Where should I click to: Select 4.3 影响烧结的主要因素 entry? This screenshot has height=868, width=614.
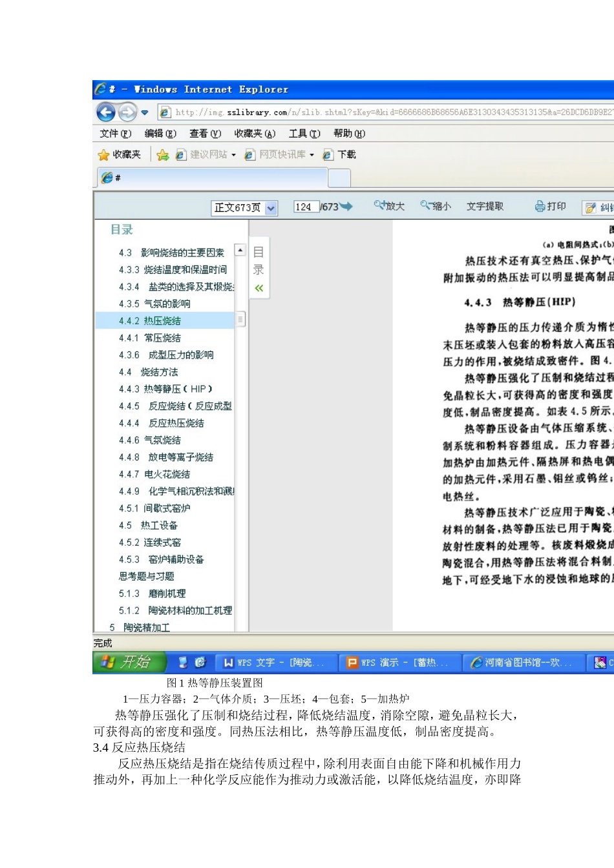point(171,253)
